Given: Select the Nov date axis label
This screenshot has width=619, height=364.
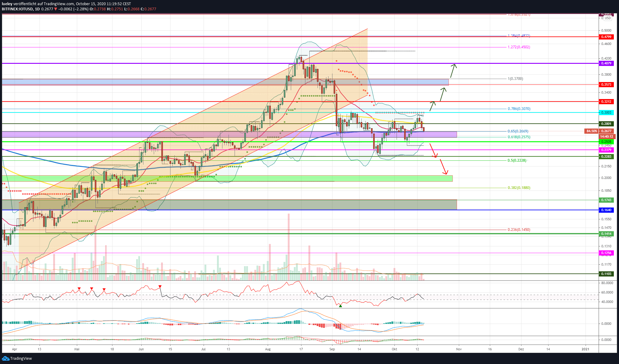Looking at the screenshot, I should pos(459,349).
